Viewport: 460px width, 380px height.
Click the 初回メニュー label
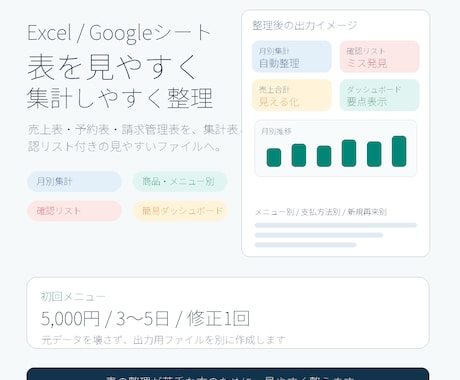73,296
